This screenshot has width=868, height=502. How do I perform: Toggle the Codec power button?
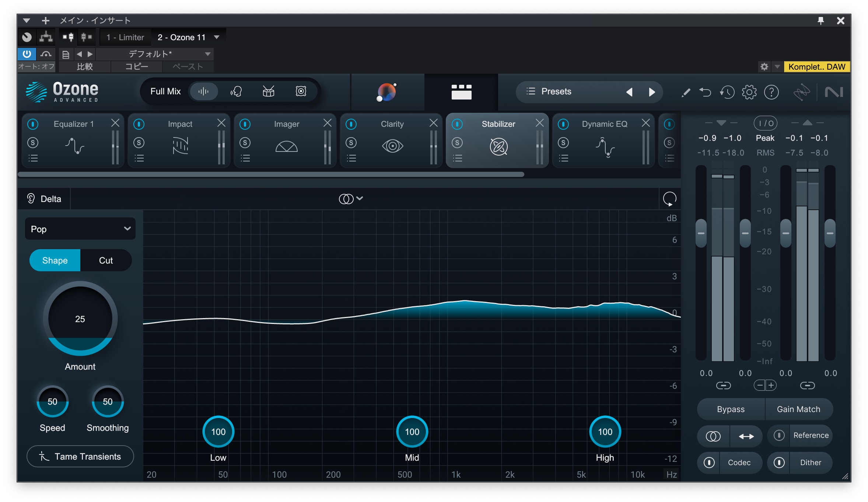709,463
